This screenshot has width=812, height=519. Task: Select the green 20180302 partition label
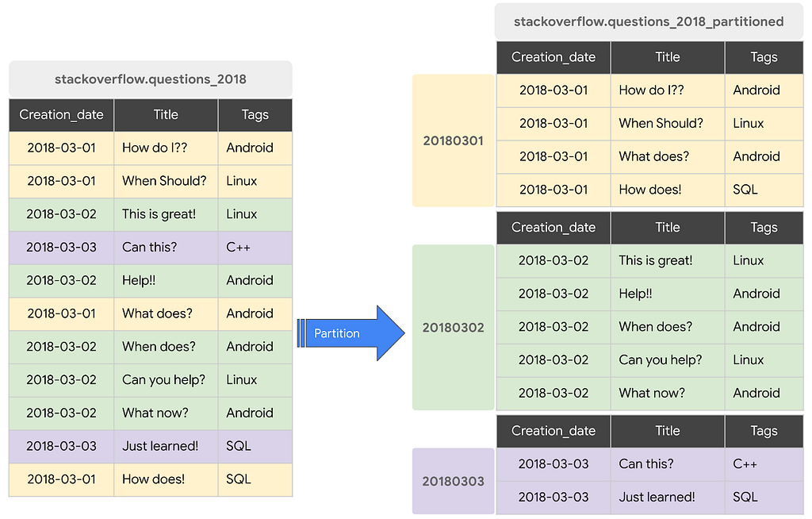coord(453,327)
